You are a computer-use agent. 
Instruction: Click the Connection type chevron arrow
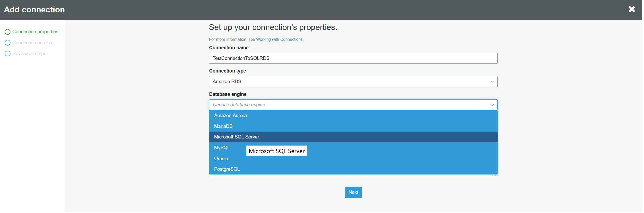492,82
